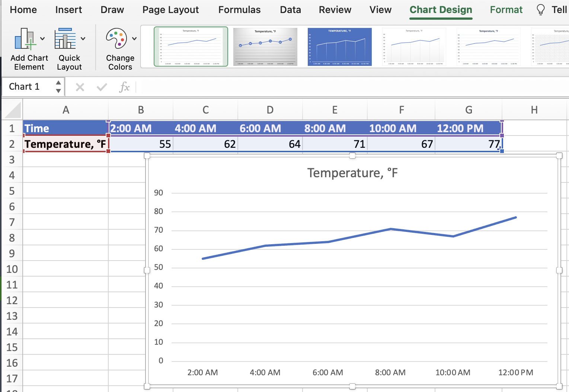Switch to the Insert tab
The width and height of the screenshot is (569, 392).
coord(68,10)
